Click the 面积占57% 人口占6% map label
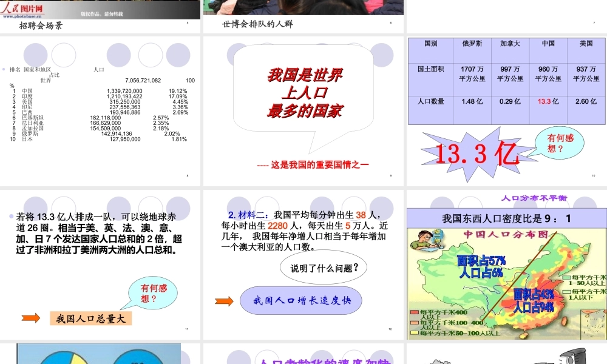Image resolution: width=607 pixels, height=364 pixels. point(481,266)
